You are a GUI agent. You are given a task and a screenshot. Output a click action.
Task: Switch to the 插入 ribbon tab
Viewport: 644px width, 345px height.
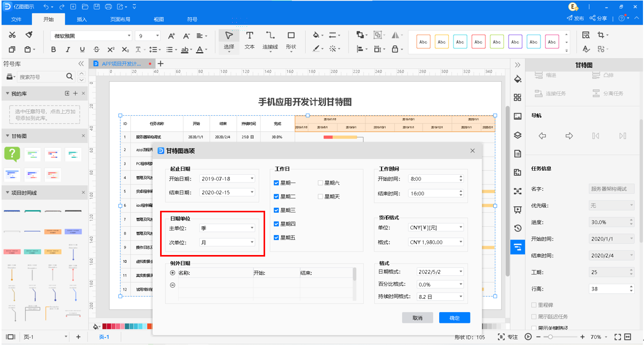click(x=82, y=20)
